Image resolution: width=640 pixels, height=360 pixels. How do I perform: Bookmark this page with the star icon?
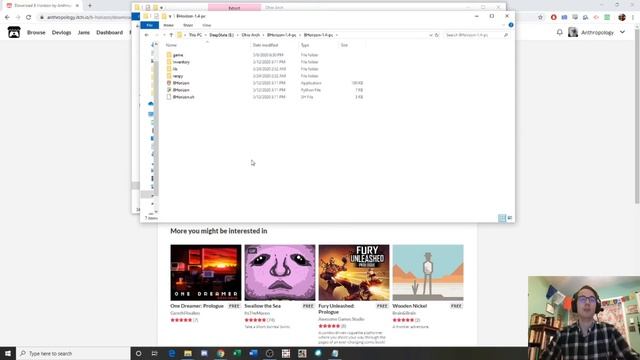click(540, 17)
